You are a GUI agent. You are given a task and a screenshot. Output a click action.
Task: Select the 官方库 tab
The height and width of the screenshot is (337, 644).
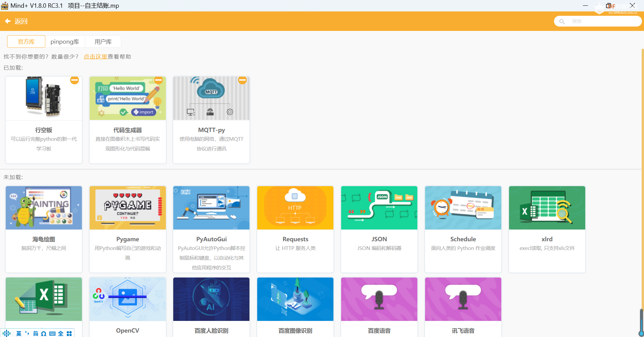tap(26, 42)
